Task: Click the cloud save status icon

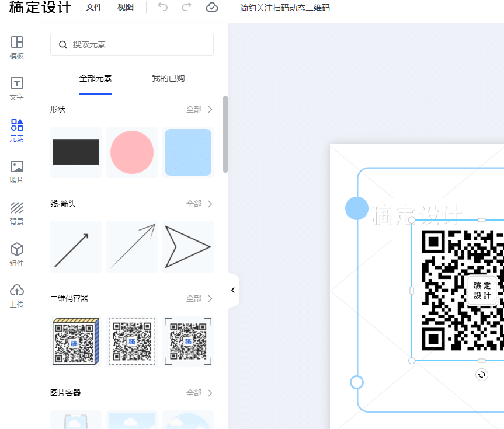Action: [x=212, y=7]
